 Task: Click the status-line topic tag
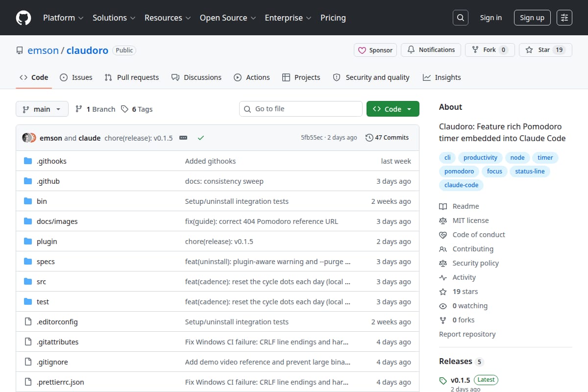(530, 171)
